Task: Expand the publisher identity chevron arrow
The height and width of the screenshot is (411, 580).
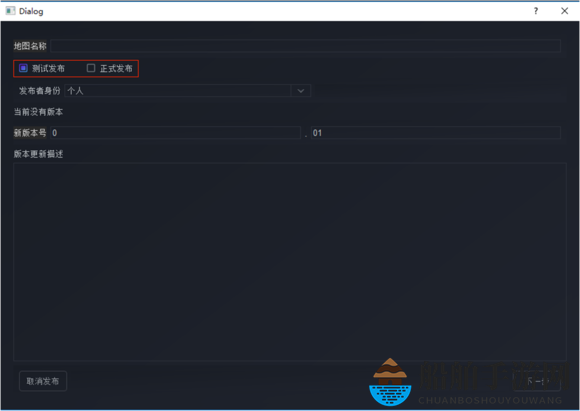Action: point(301,91)
